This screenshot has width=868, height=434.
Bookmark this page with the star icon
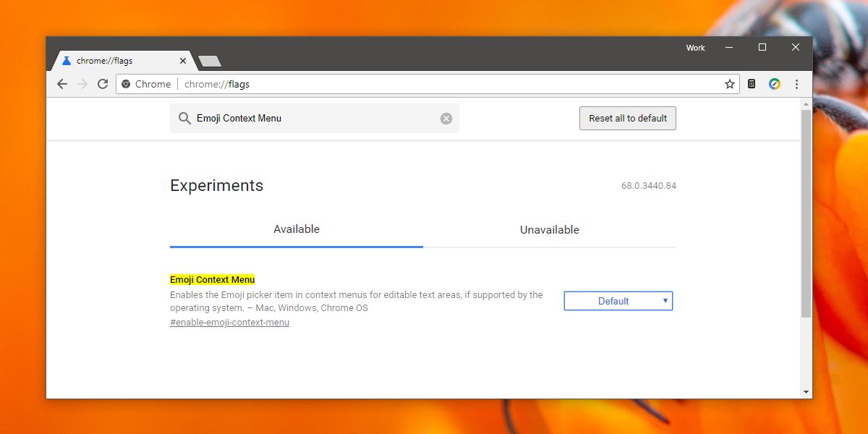(730, 84)
